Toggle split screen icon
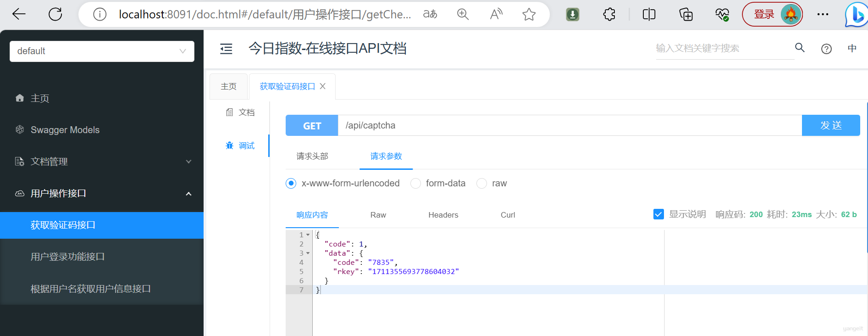 [x=649, y=15]
